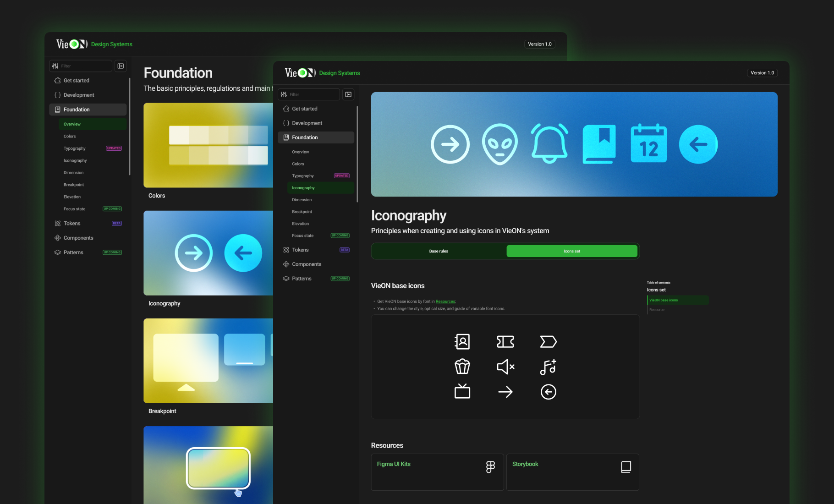Screen dimensions: 834x504
Task: Click Version 1.0 button in front window
Action: (762, 73)
